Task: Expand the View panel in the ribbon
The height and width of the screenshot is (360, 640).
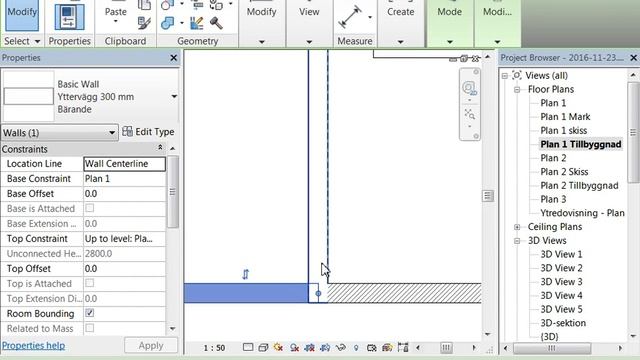Action: click(x=309, y=42)
